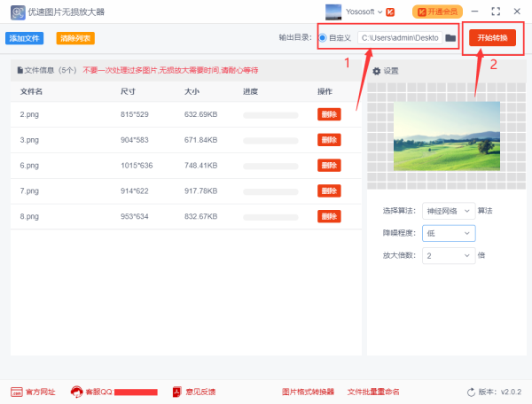The height and width of the screenshot is (404, 532).
Task: Click the progress bar for 6.png
Action: tap(270, 166)
